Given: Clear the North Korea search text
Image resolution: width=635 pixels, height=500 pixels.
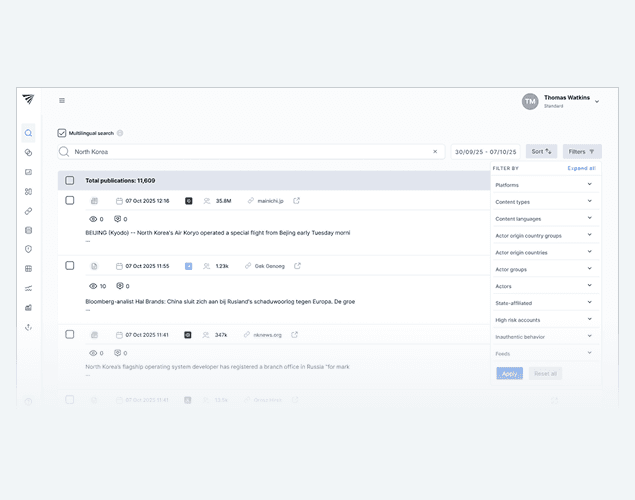Looking at the screenshot, I should [x=435, y=152].
